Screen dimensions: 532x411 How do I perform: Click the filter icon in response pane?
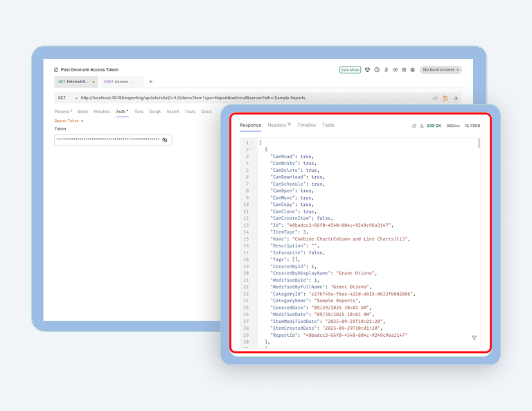coord(475,338)
